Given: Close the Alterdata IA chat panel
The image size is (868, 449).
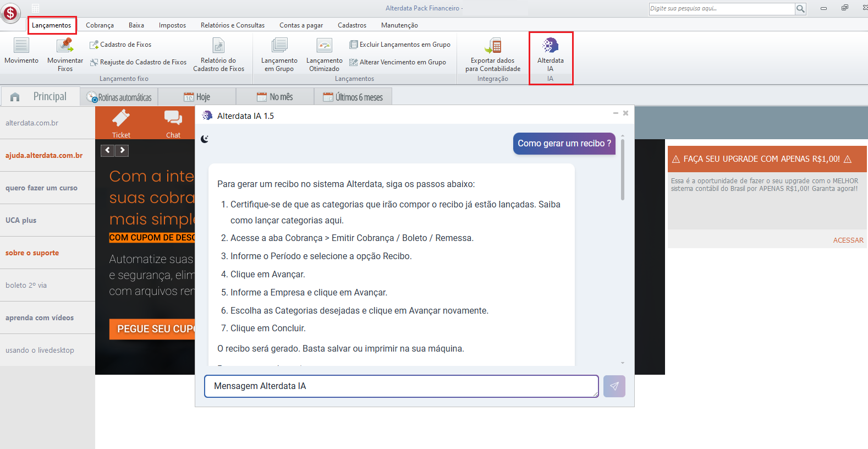Looking at the screenshot, I should tap(625, 113).
